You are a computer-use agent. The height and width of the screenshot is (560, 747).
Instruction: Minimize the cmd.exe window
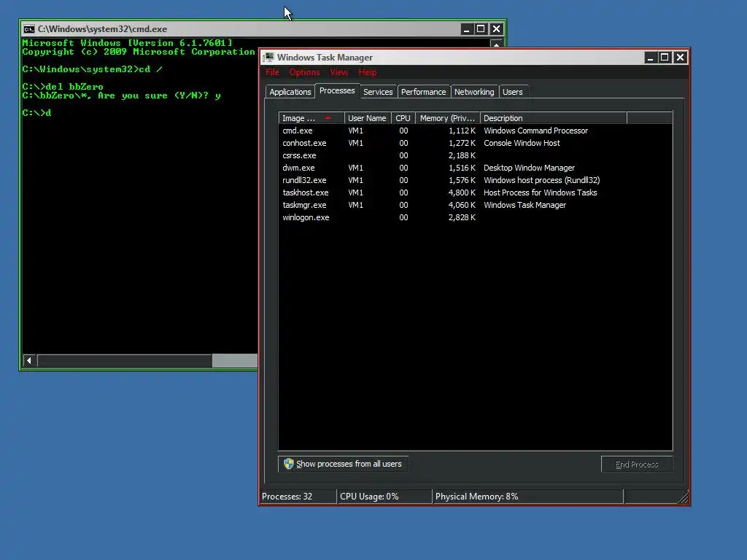pos(466,29)
